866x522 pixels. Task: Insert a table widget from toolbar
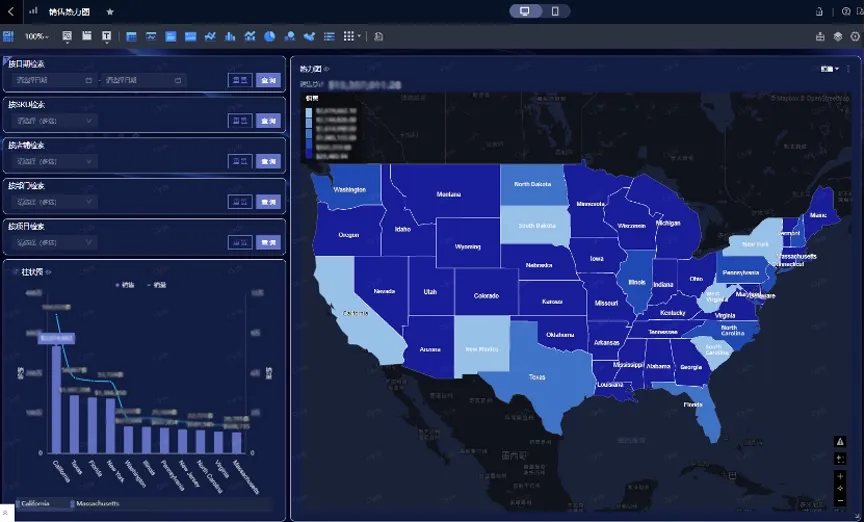tap(131, 36)
